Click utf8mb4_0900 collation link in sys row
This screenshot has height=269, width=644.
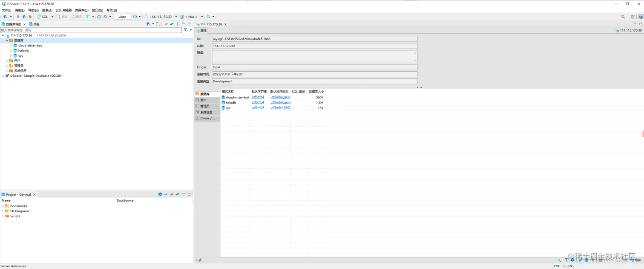[280, 108]
